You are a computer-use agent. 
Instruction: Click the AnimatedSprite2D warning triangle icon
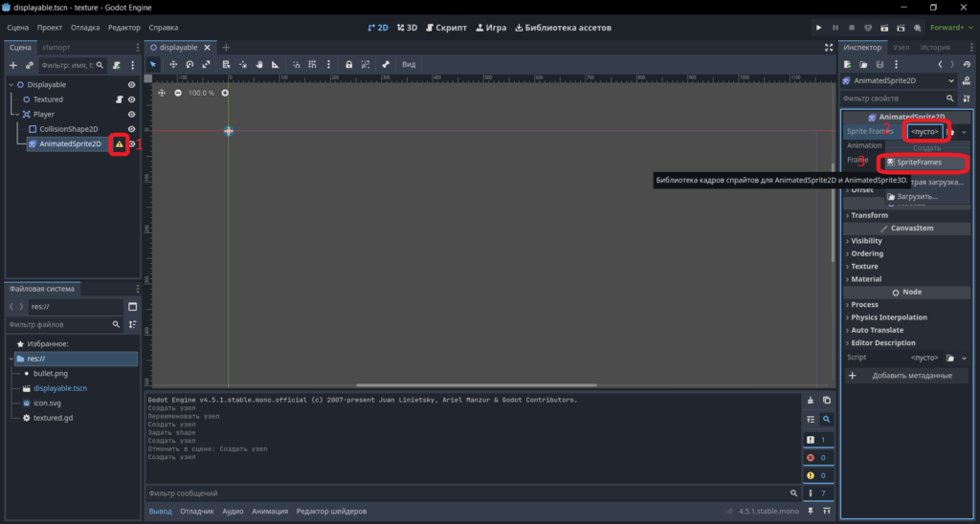[x=120, y=144]
